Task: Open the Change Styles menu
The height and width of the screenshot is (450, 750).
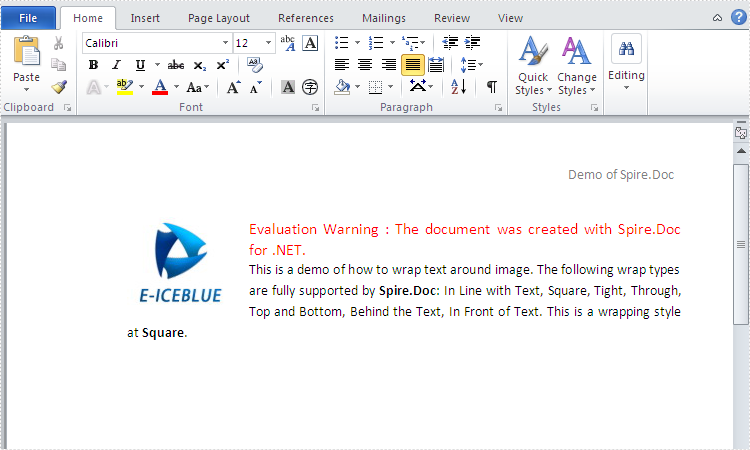Action: pos(577,66)
